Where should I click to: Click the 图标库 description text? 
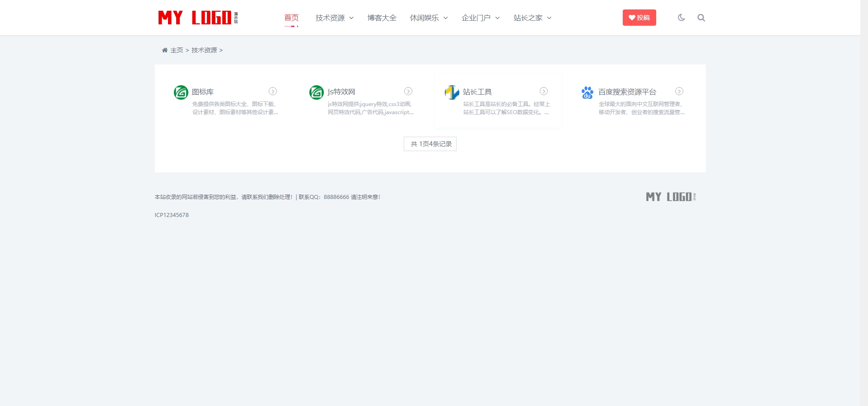(x=235, y=108)
